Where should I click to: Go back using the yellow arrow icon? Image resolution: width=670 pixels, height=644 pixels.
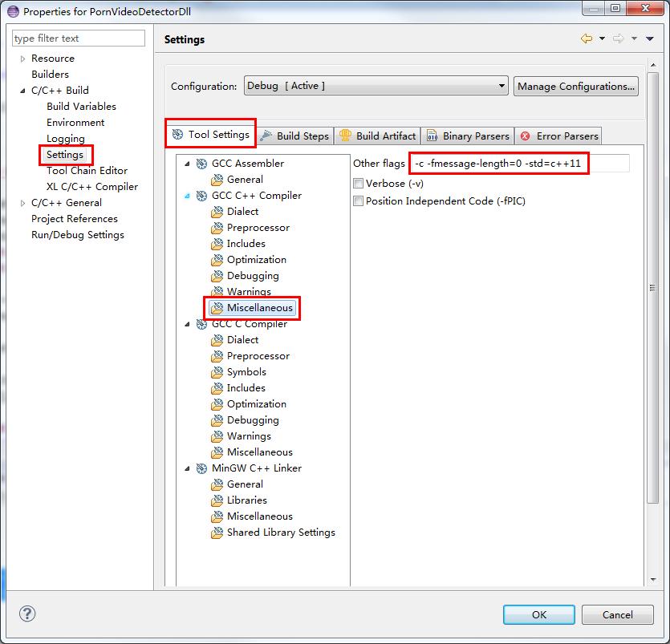pyautogui.click(x=587, y=38)
